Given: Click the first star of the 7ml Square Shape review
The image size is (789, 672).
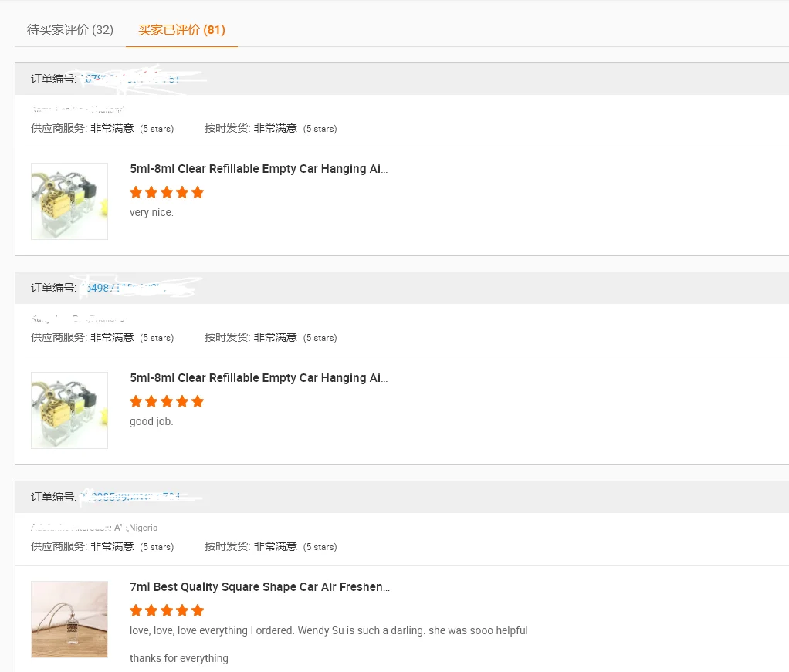Looking at the screenshot, I should coord(137,610).
